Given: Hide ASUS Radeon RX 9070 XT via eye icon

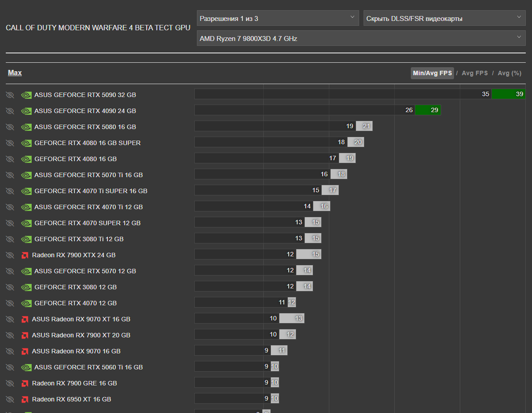Looking at the screenshot, I should click(10, 320).
